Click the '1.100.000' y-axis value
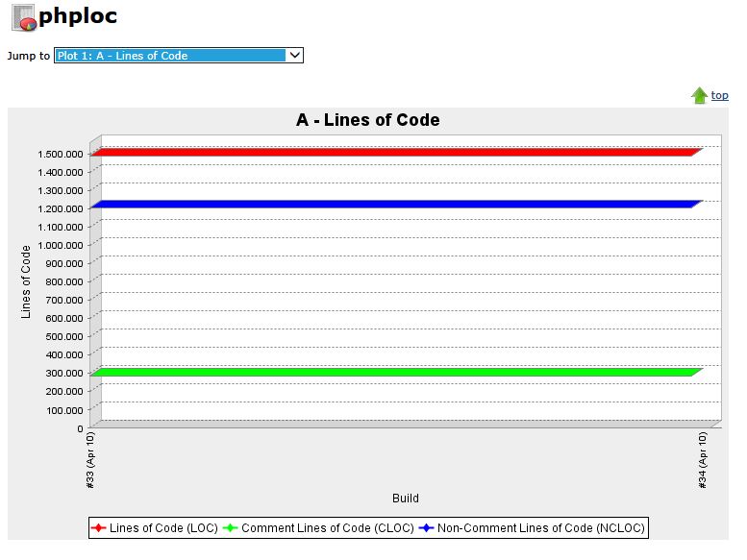This screenshot has width=747, height=560. pos(61,227)
